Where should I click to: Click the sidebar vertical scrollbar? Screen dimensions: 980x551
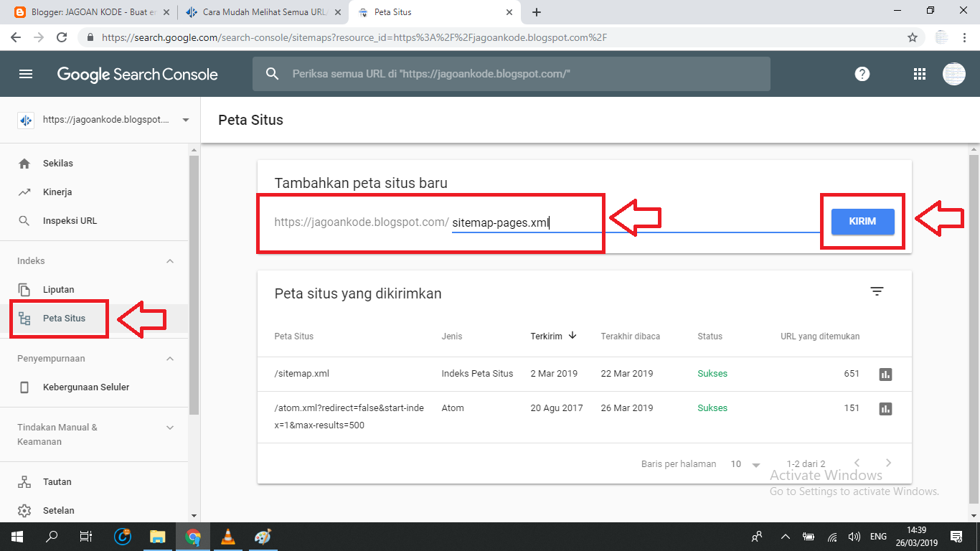coord(194,284)
